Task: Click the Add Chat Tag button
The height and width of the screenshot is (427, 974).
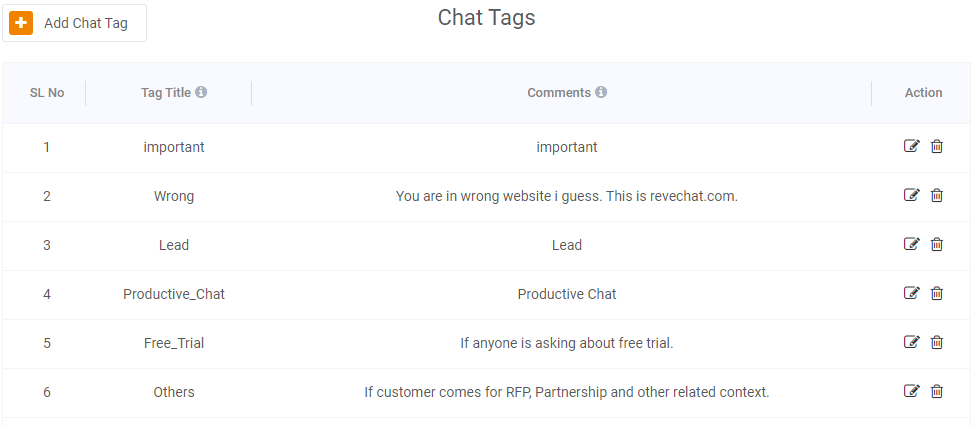Action: point(75,23)
